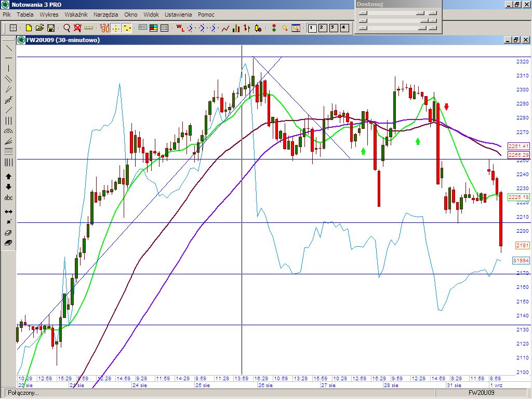The width and height of the screenshot is (532, 399).
Task: Switch chart to candlestick icon
Action: click(x=258, y=28)
